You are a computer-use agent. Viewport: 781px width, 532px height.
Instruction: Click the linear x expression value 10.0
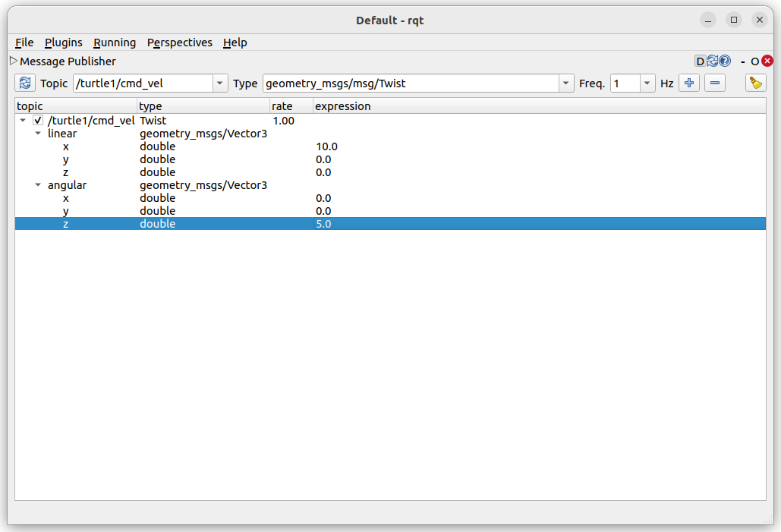(x=326, y=146)
